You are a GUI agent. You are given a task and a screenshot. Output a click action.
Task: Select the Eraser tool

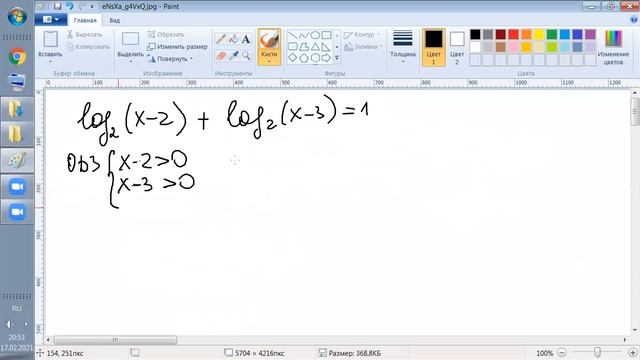pos(221,56)
